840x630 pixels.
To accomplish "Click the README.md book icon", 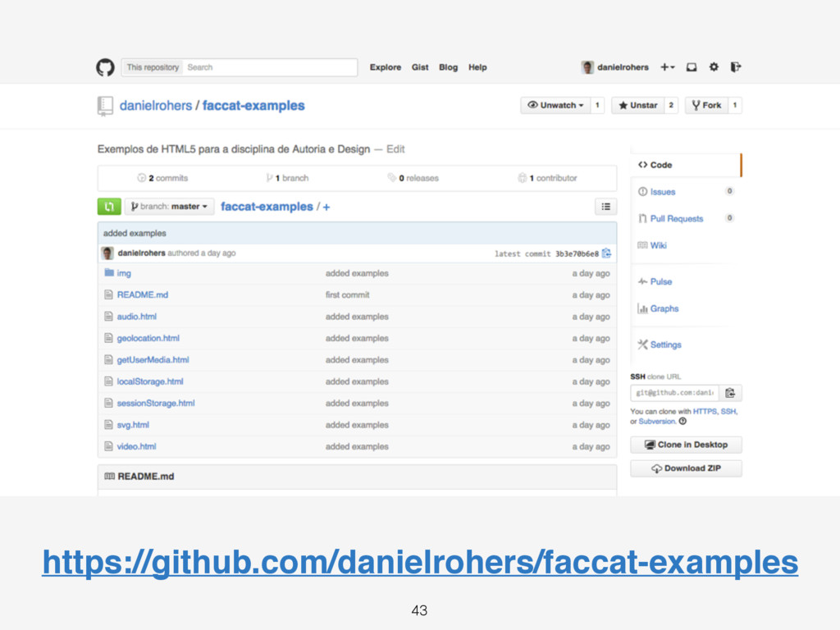I will (109, 477).
